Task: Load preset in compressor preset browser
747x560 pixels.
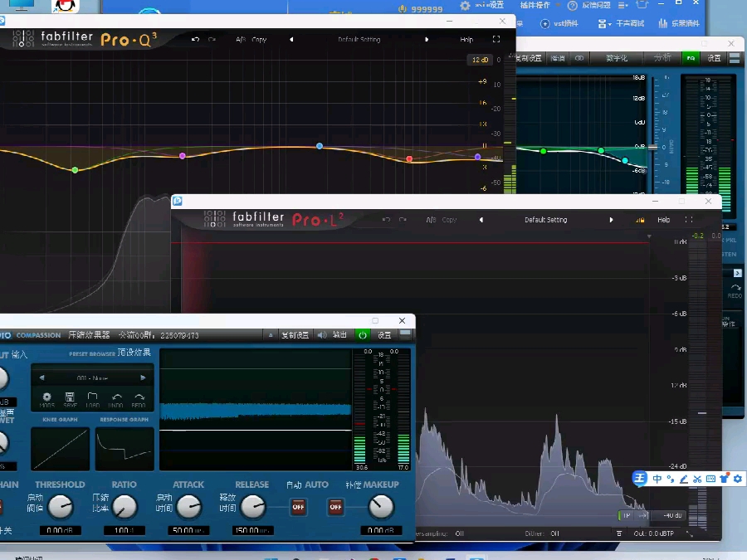Action: click(92, 399)
